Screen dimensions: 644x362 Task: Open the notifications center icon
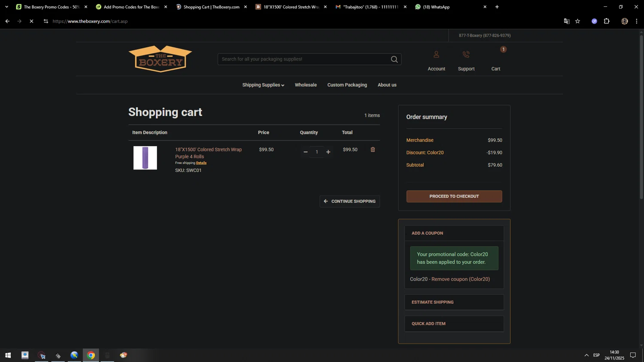[x=633, y=355]
